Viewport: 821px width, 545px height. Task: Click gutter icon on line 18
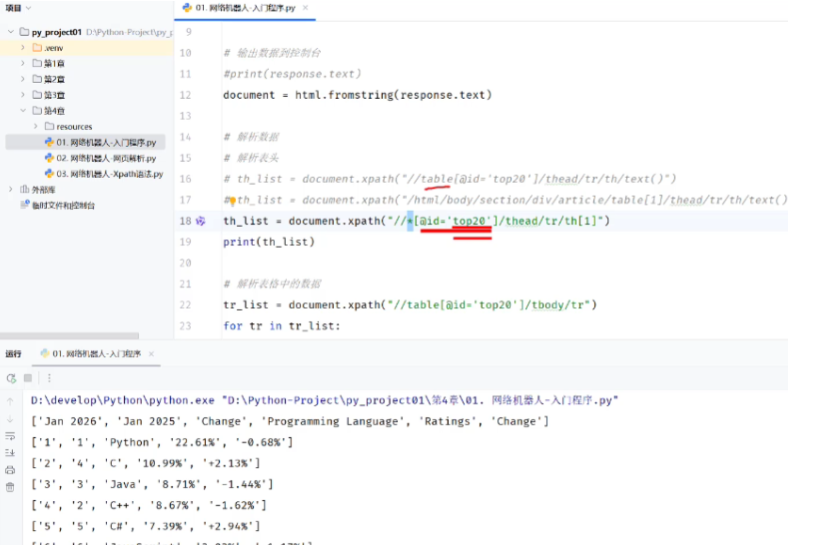201,221
